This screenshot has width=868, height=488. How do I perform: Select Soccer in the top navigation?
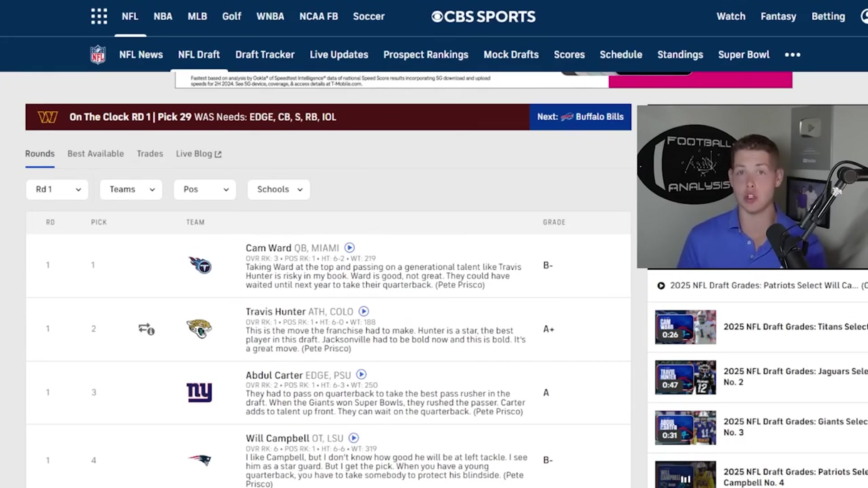coord(368,16)
